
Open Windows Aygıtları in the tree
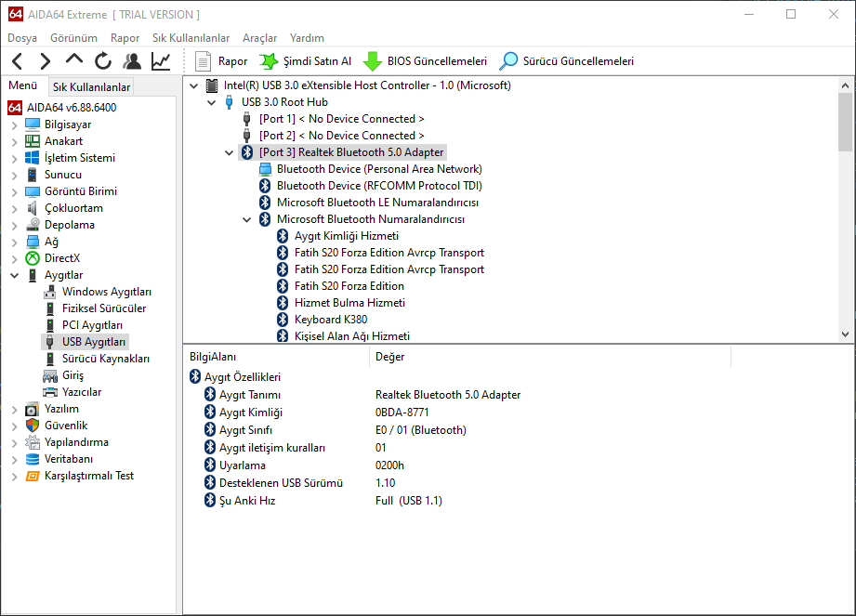click(107, 292)
